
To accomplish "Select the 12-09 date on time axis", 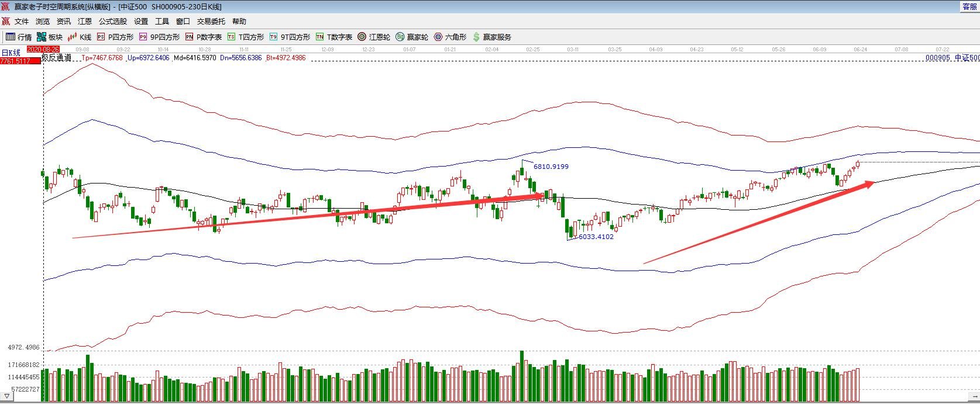I will [x=328, y=50].
